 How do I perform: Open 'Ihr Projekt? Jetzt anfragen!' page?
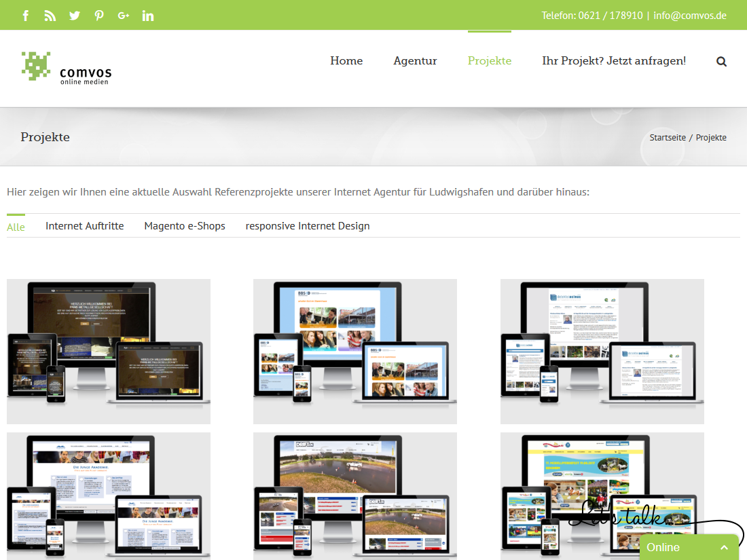[x=614, y=60]
